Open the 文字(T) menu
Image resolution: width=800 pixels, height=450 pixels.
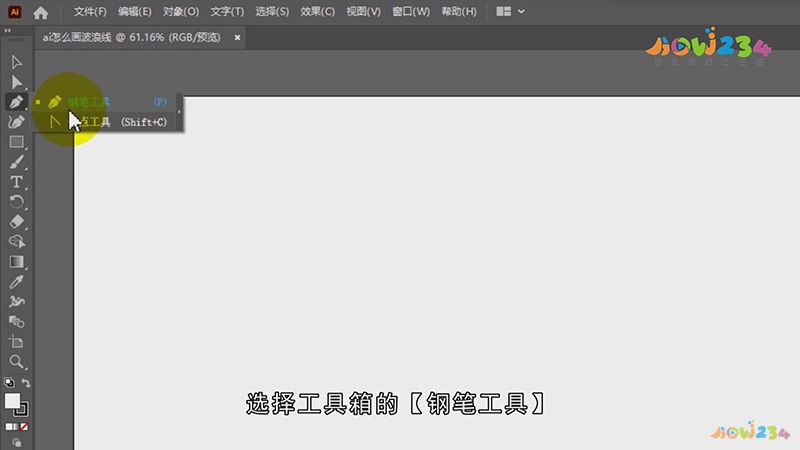227,11
